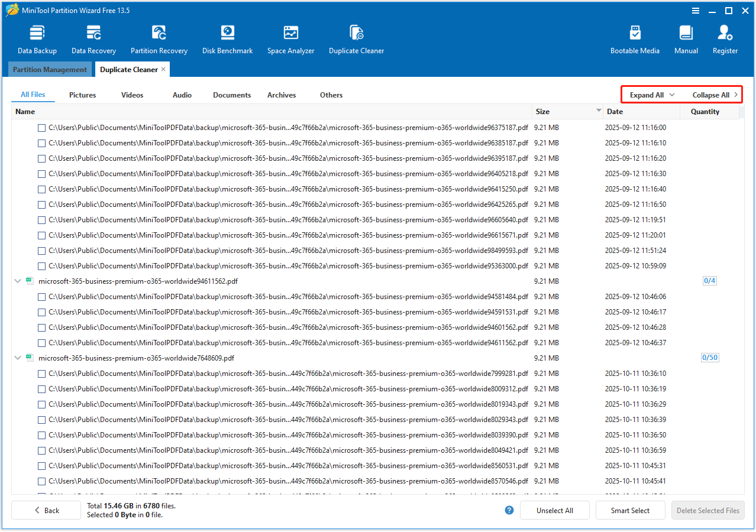
Task: Click the Smart Select button
Action: point(630,510)
